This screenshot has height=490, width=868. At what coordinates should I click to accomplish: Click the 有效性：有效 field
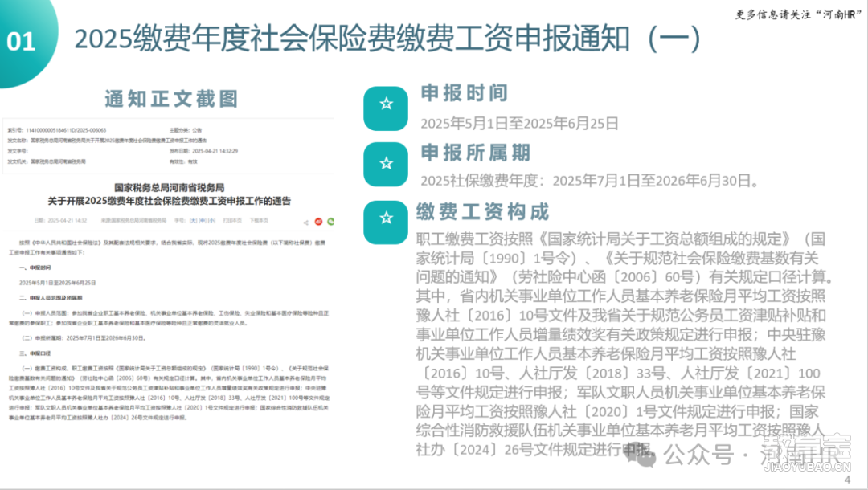point(183,162)
